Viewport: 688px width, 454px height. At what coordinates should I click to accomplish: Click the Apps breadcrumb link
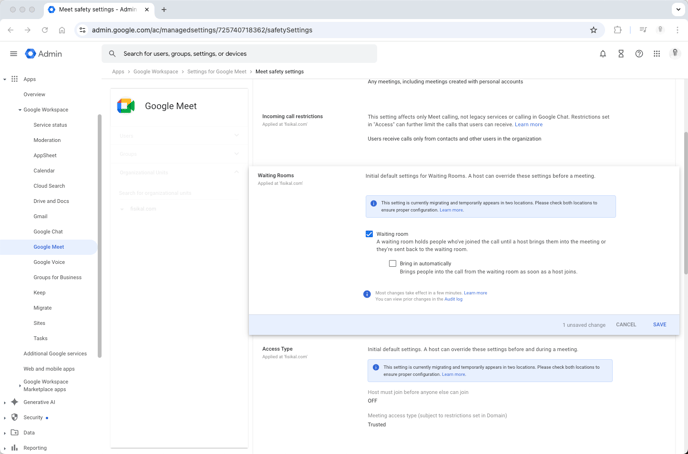pos(118,71)
